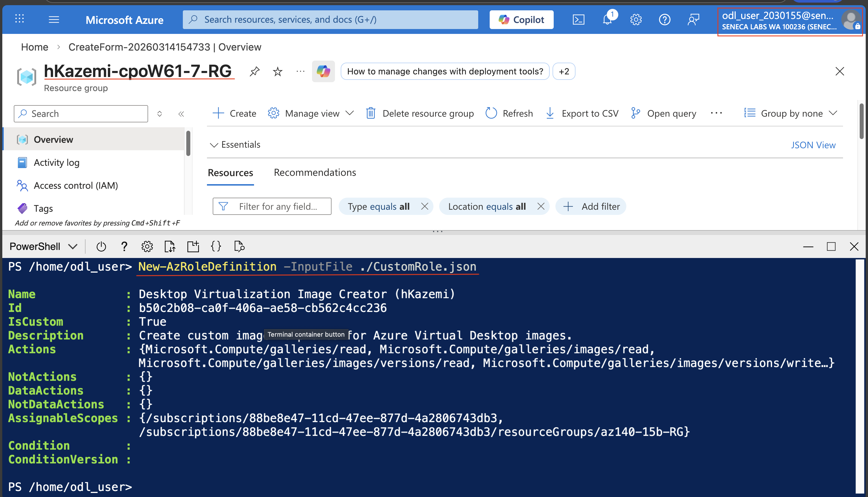Open Cloud Shell help question mark
The width and height of the screenshot is (868, 497).
pyautogui.click(x=124, y=246)
